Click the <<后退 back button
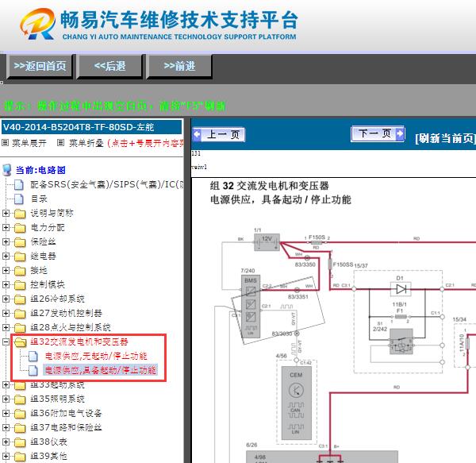The height and width of the screenshot is (463, 476). [x=109, y=66]
